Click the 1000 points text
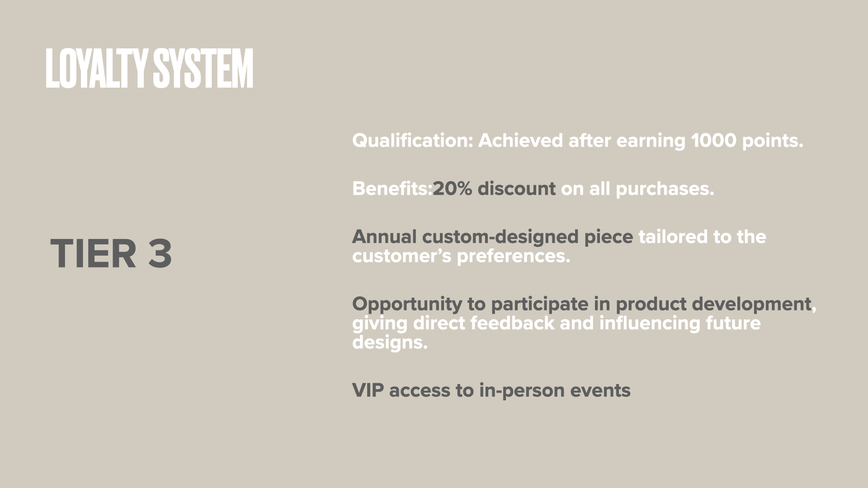The image size is (868, 488). coord(746,141)
